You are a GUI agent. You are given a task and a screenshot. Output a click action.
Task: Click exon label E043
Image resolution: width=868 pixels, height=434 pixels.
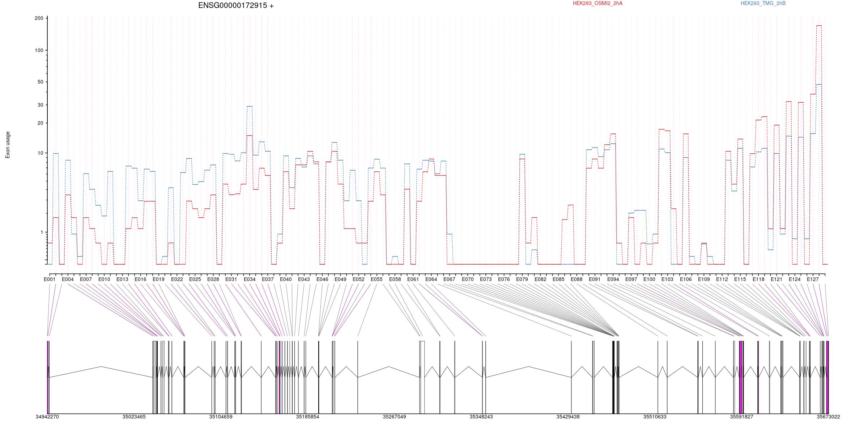(x=304, y=279)
